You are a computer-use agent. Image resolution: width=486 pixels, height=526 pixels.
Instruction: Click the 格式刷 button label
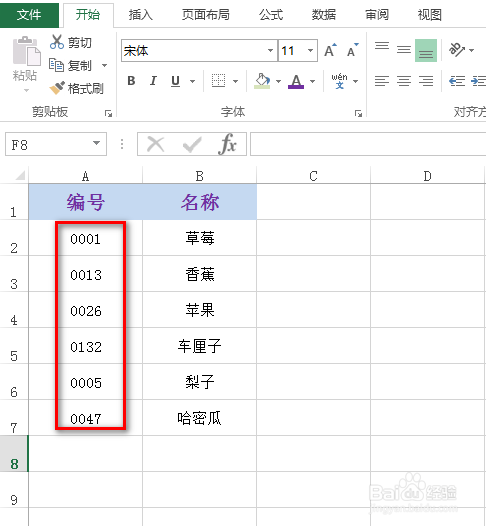[x=86, y=89]
